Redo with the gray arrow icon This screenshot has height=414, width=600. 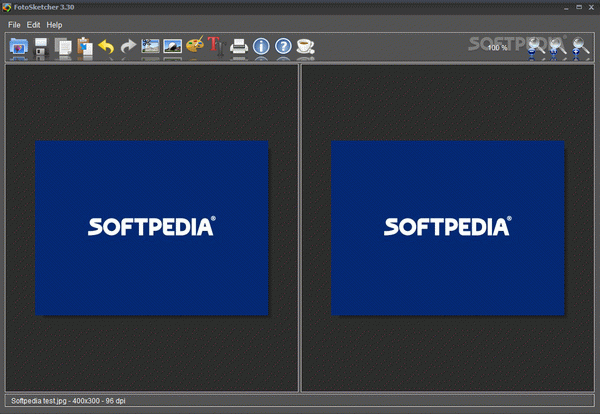click(x=128, y=47)
